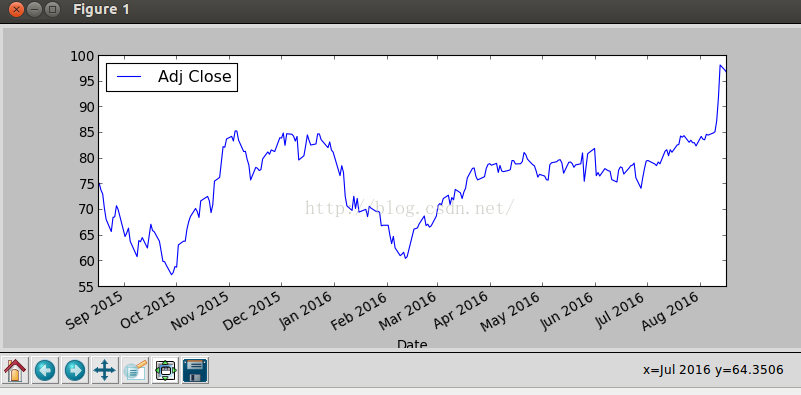Maximize the Figure 1 window
Image resolution: width=801 pixels, height=395 pixels.
[52, 9]
